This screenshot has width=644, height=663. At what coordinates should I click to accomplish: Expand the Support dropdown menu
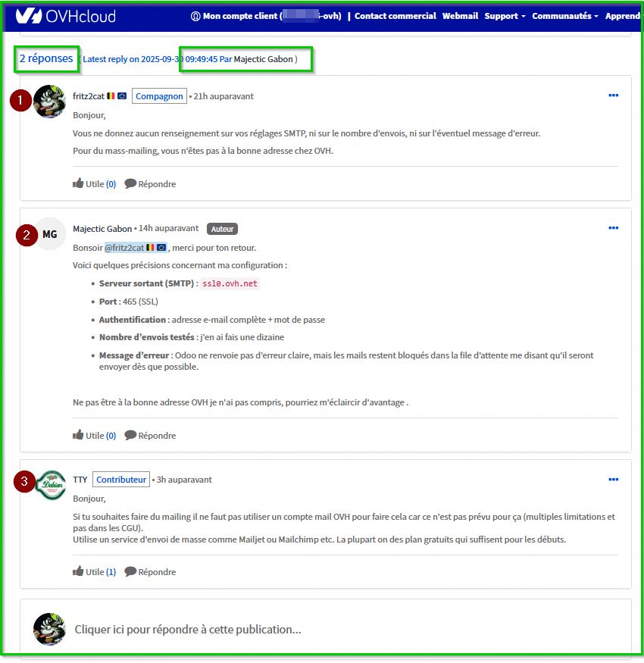505,16
